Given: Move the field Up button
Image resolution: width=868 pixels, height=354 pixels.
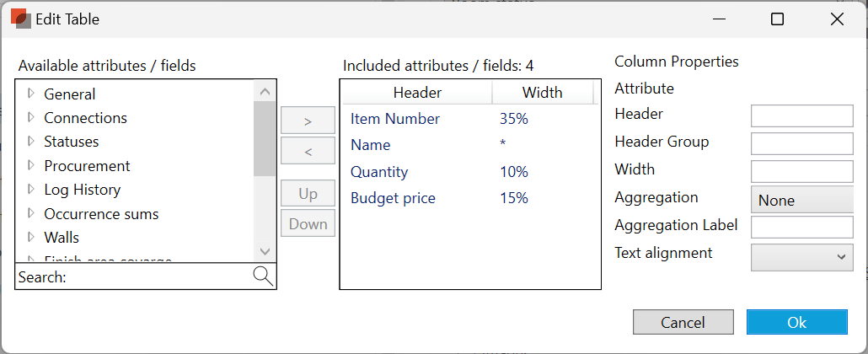Looking at the screenshot, I should tap(308, 194).
